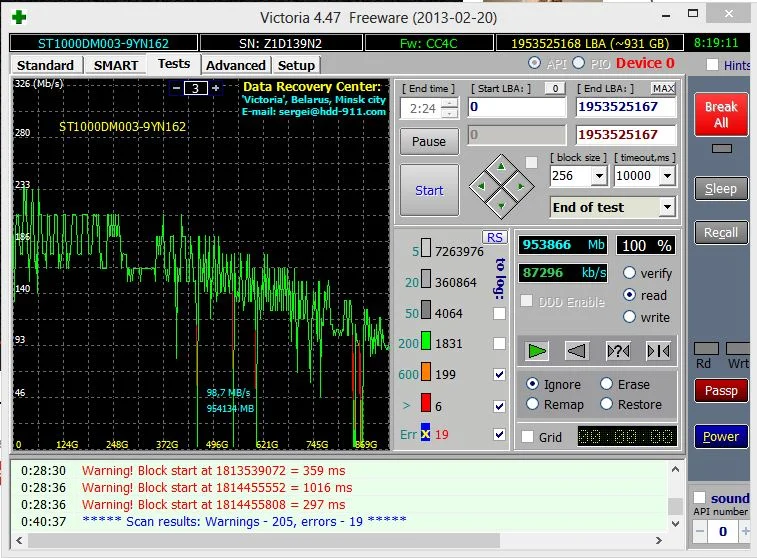Screen dimensions: 757x558
Task: Click the reverse scan direction icon
Action: (577, 350)
